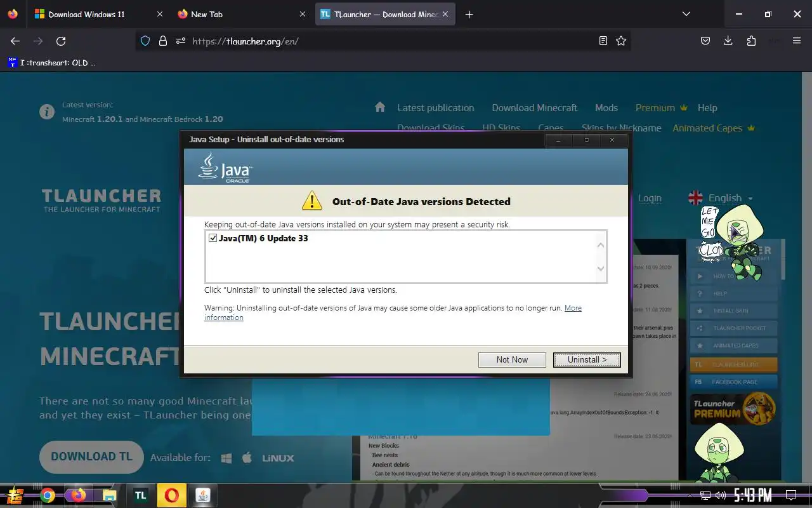Open the Extensions puzzle icon
This screenshot has height=508, width=812.
751,41
